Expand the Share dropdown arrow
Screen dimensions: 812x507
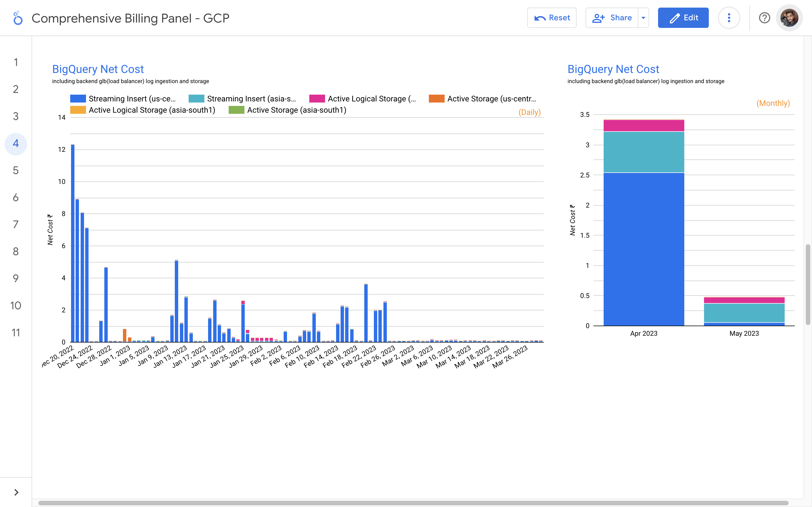pyautogui.click(x=643, y=18)
